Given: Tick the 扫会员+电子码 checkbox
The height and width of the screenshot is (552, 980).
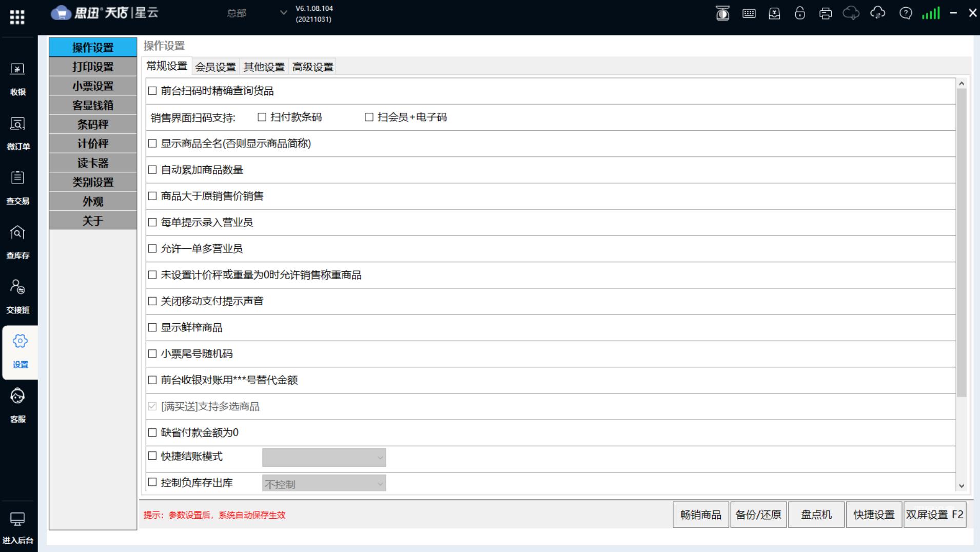Looking at the screenshot, I should click(369, 117).
